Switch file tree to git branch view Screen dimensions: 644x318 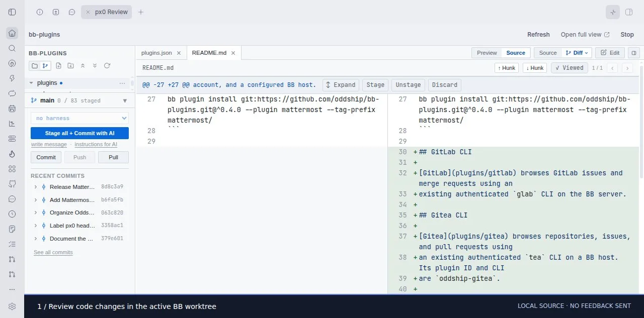click(x=45, y=66)
